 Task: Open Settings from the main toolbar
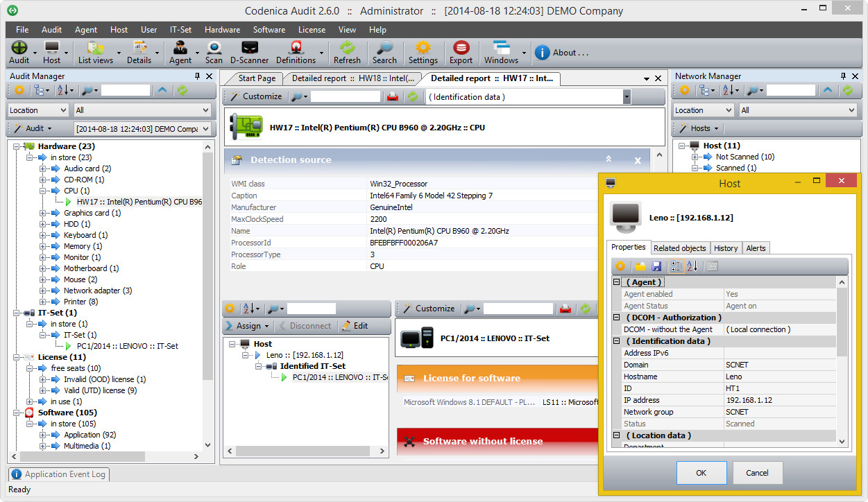pyautogui.click(x=423, y=53)
